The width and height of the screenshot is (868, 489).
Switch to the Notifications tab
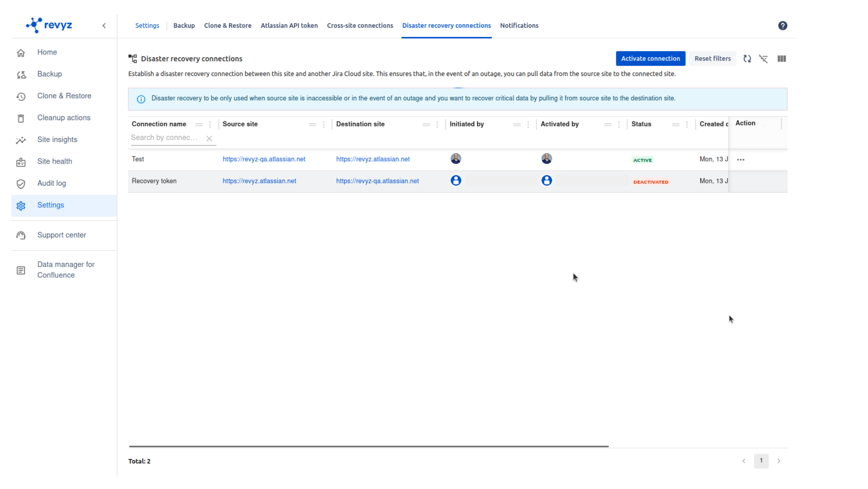[519, 26]
